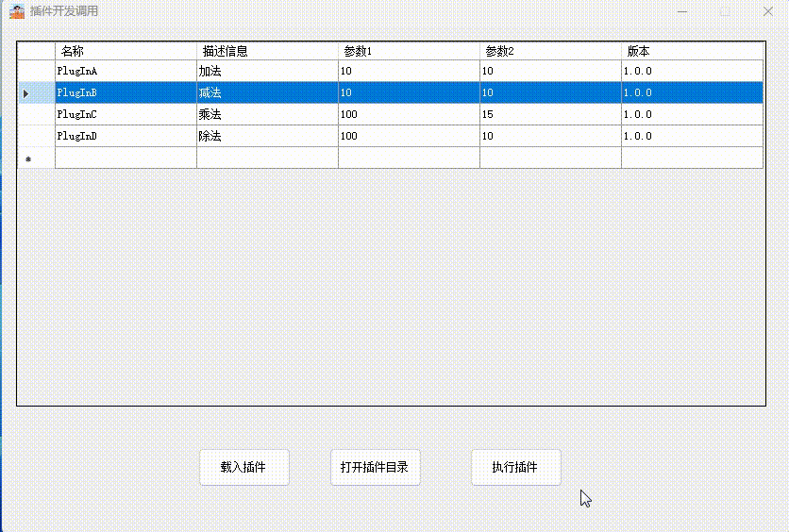Click the 乘法 description cell

267,114
